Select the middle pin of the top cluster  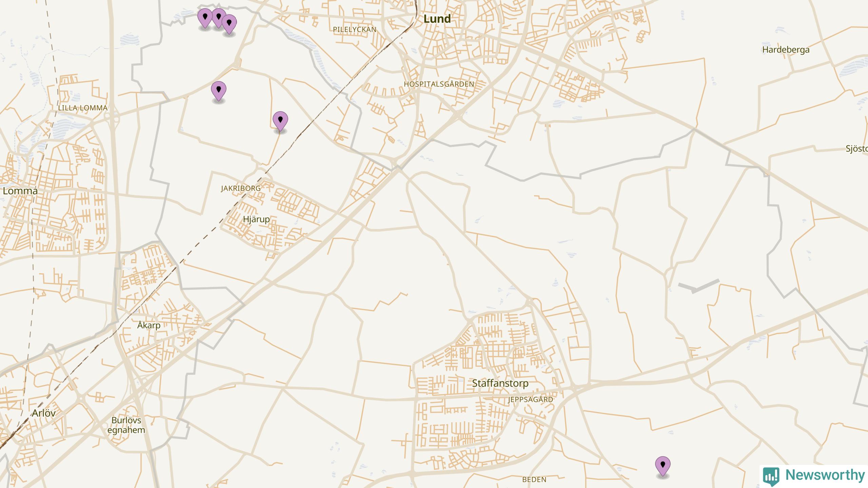(219, 18)
